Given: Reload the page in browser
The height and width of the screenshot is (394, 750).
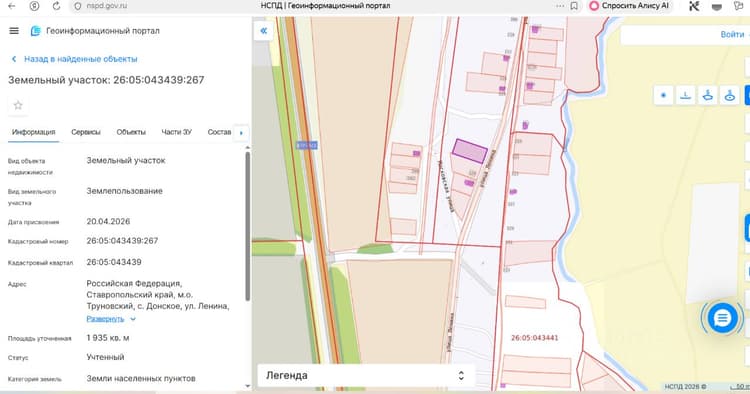Looking at the screenshot, I should click(56, 6).
